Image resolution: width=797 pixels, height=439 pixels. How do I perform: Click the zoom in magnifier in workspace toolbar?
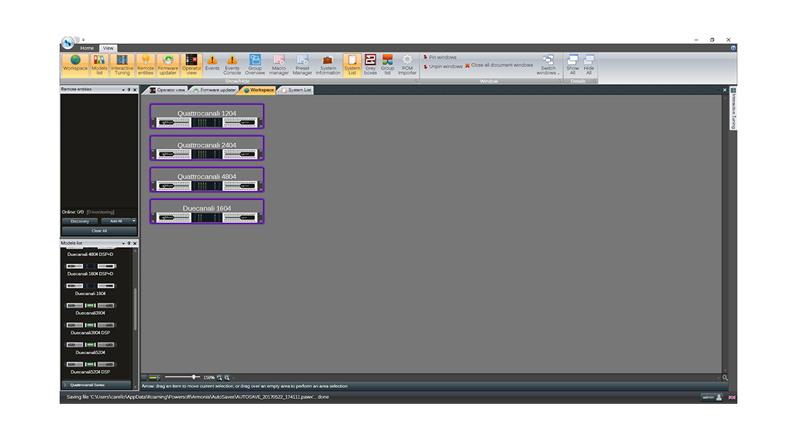click(x=227, y=378)
